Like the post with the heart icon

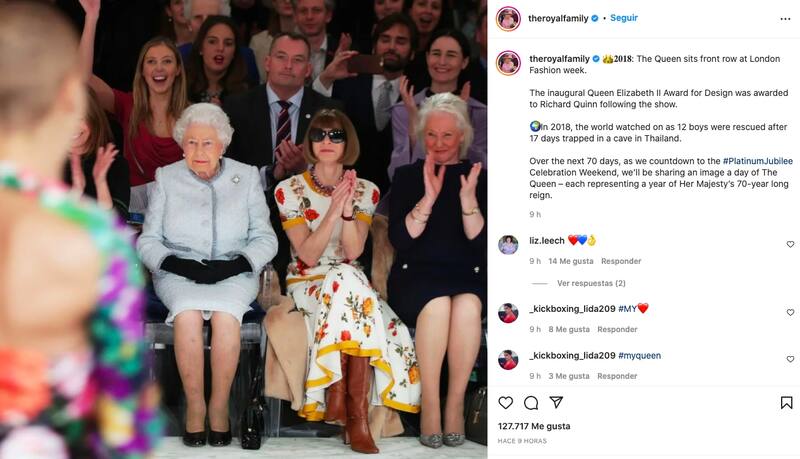pos(506,403)
